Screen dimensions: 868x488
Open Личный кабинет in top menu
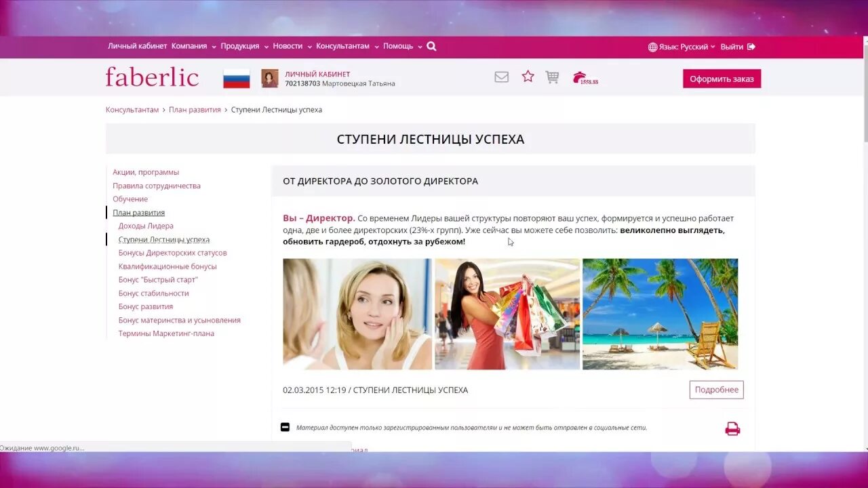pyautogui.click(x=137, y=46)
